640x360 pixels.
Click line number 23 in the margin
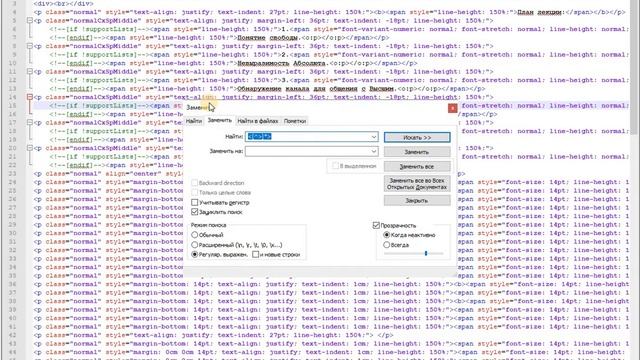click(12, 174)
